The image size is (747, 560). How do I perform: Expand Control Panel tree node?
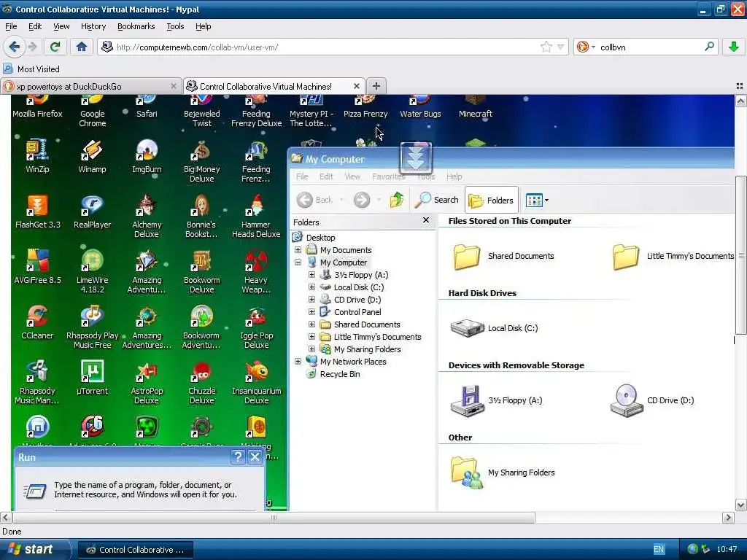click(311, 311)
